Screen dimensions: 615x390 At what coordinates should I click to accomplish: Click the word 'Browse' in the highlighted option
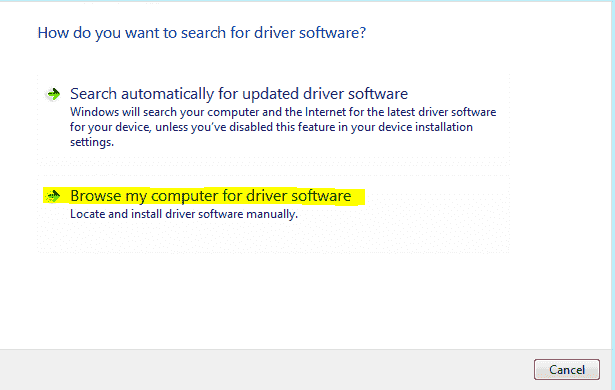[95, 196]
